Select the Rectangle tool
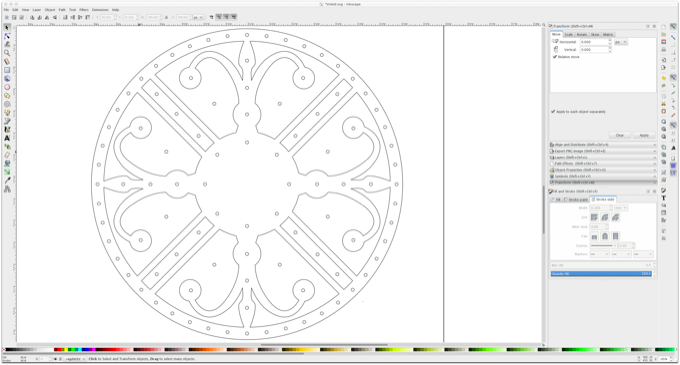The height and width of the screenshot is (365, 680). click(x=7, y=70)
